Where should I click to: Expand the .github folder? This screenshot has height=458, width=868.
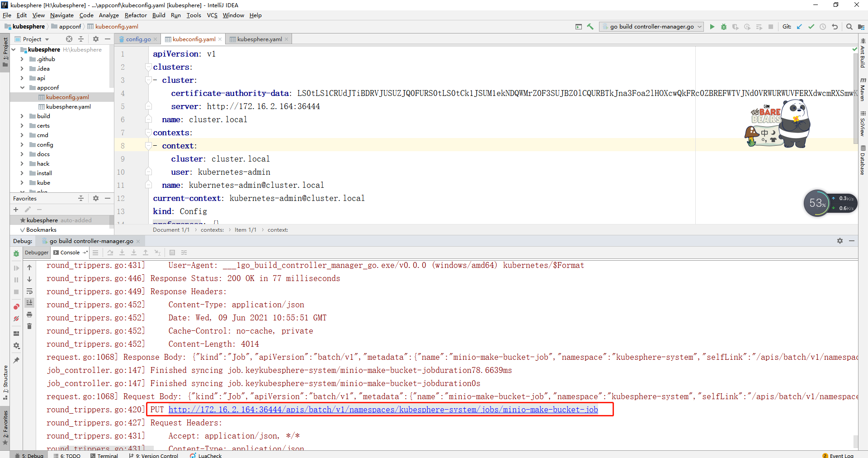(x=22, y=59)
